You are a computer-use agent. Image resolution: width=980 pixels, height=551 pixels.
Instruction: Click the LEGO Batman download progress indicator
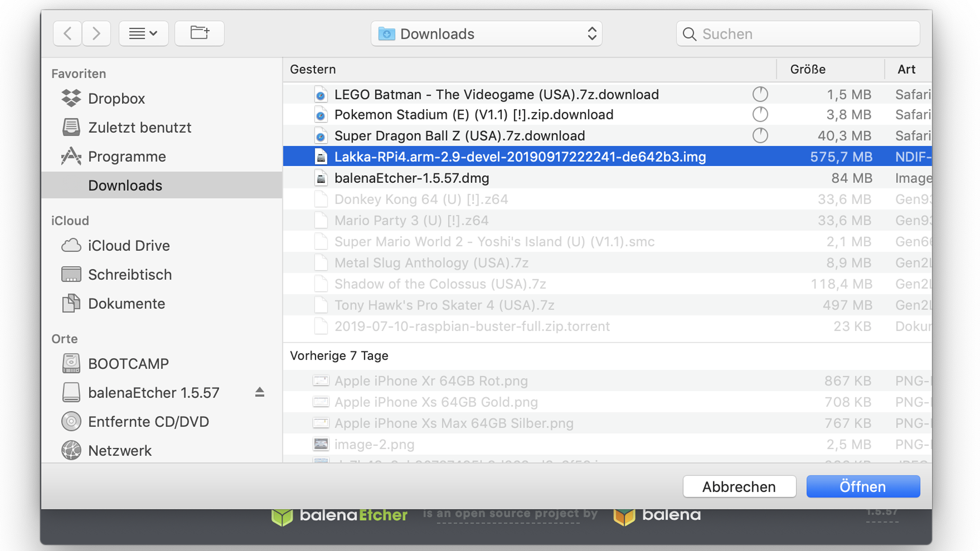coord(760,94)
